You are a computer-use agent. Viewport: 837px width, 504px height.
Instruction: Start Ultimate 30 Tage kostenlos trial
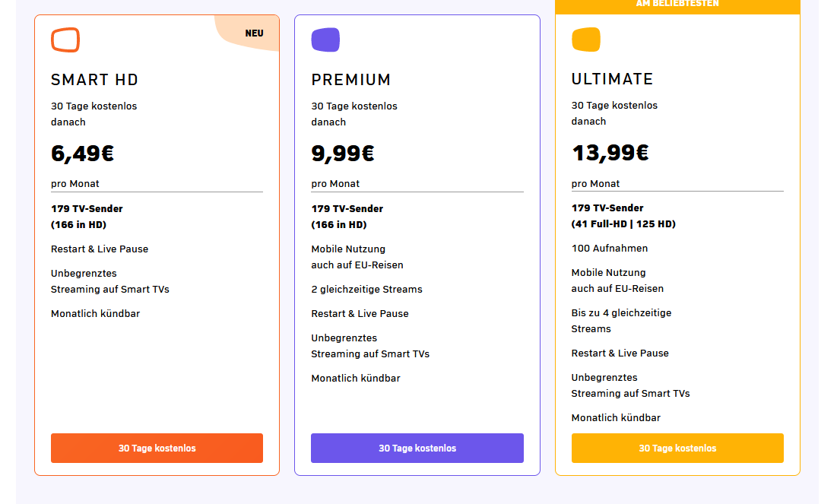[x=677, y=448]
